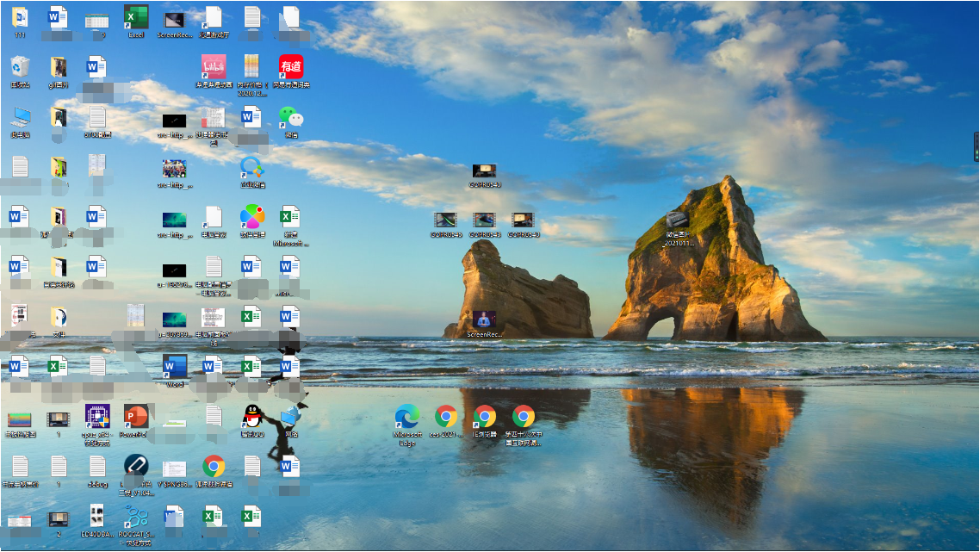Open the ROCCAT Swarm shortcut icon

(x=136, y=518)
